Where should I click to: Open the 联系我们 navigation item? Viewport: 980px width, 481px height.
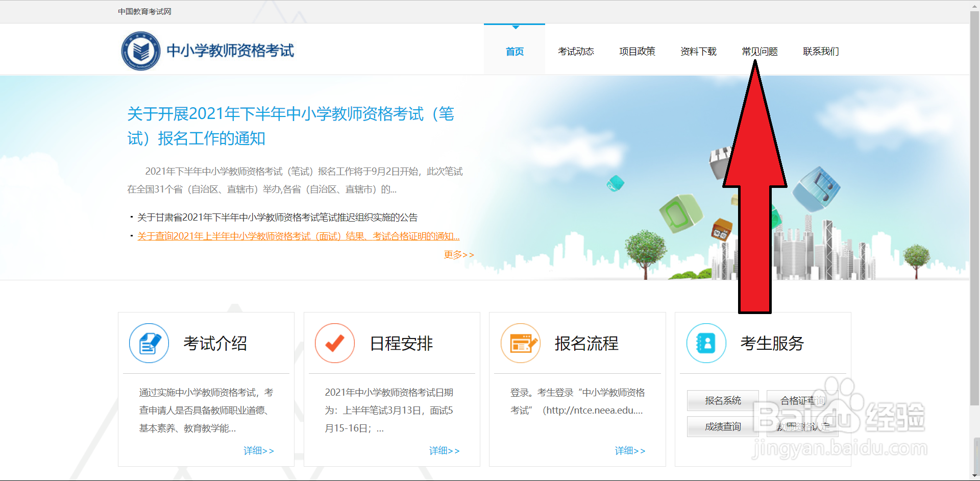point(821,51)
